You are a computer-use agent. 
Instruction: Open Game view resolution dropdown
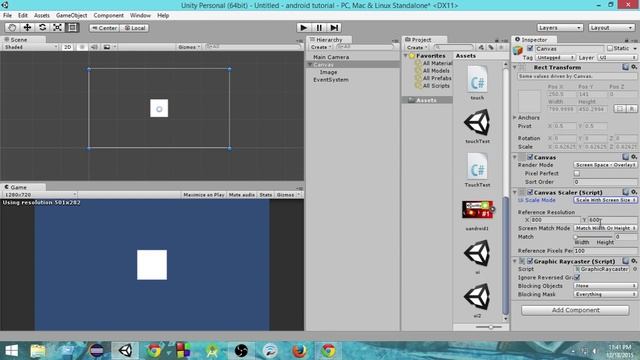tap(40, 195)
